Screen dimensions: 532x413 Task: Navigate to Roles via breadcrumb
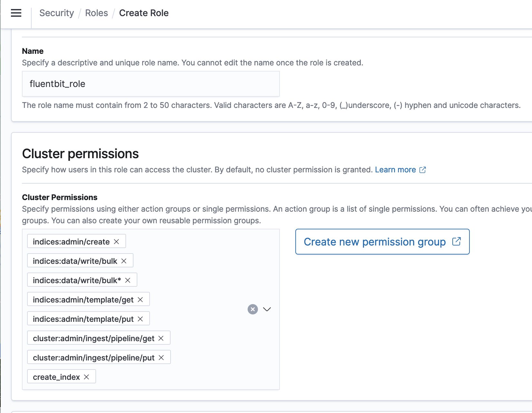click(96, 13)
